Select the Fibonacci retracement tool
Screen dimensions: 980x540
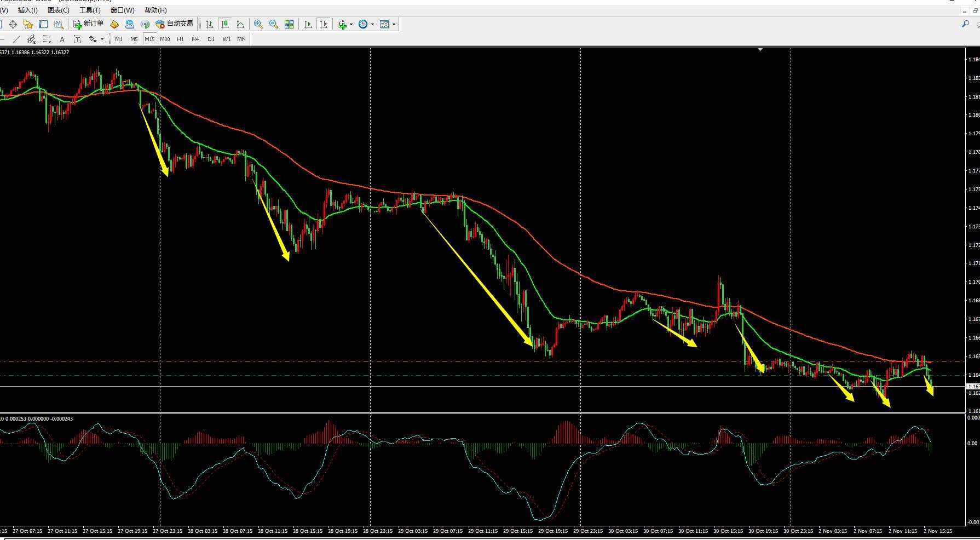tap(47, 39)
